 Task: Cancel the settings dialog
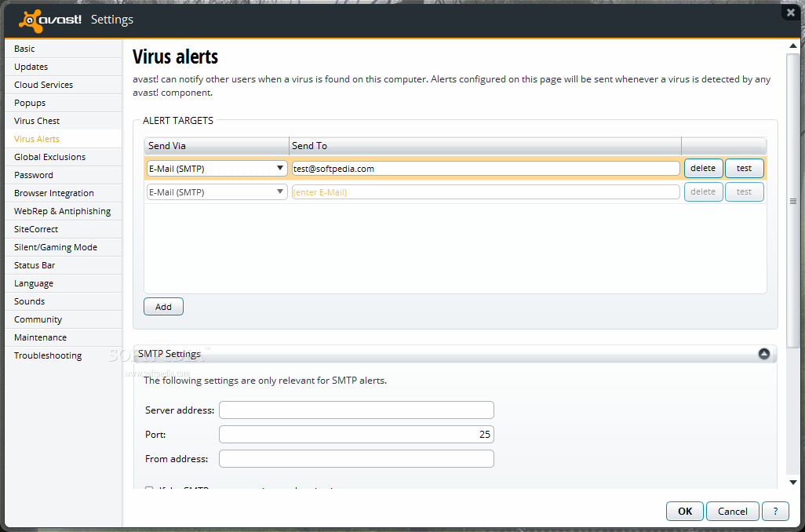pyautogui.click(x=733, y=511)
